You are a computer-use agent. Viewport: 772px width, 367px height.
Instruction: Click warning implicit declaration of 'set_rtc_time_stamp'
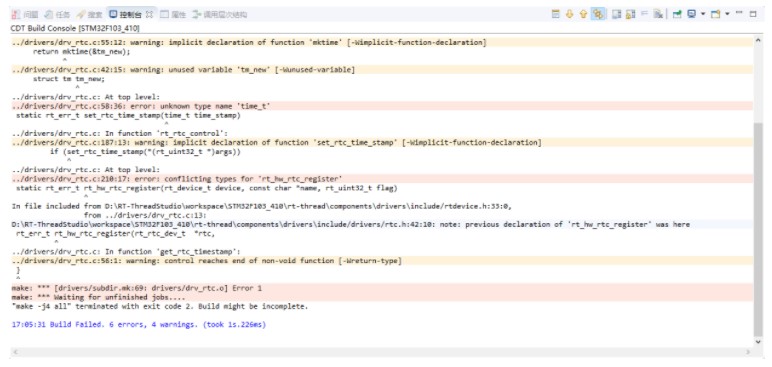[x=276, y=143]
